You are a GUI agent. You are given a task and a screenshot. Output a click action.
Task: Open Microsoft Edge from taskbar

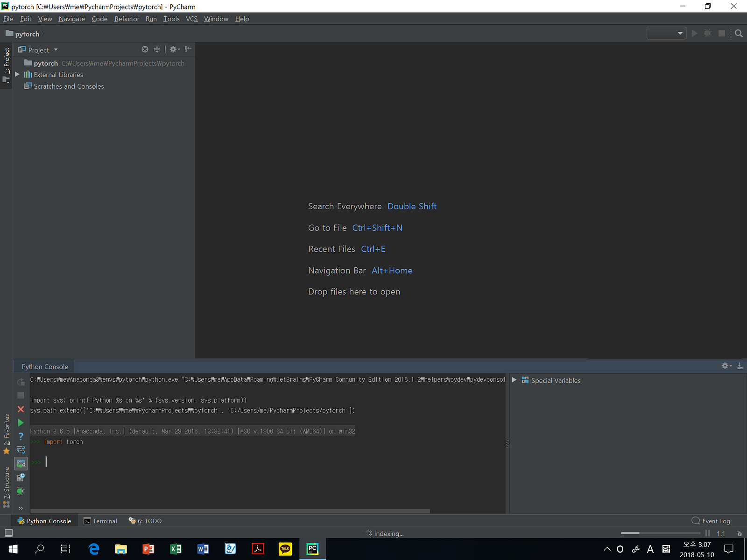94,549
